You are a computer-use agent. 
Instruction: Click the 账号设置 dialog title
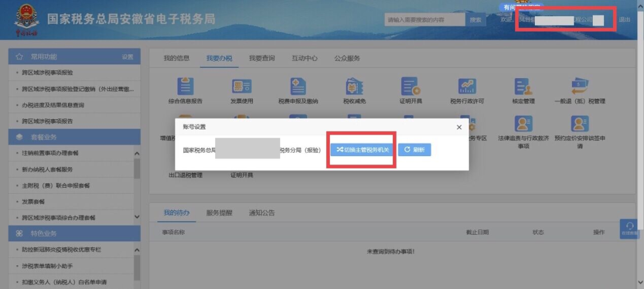click(194, 128)
